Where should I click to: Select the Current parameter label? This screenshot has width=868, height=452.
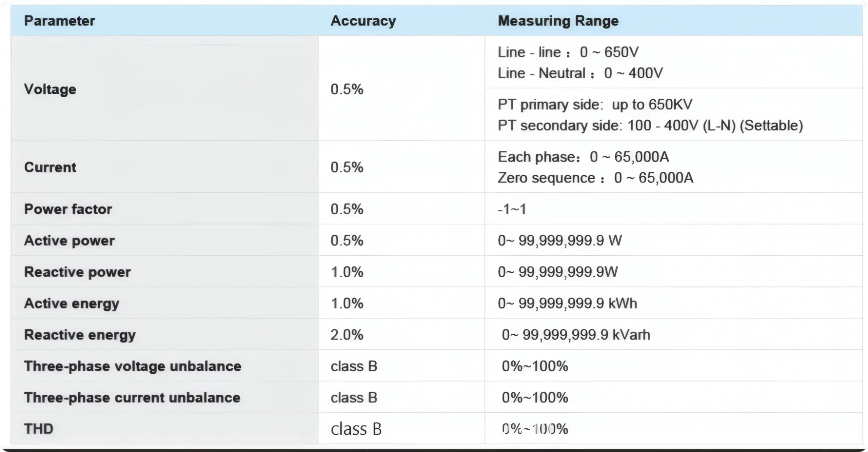click(x=50, y=168)
